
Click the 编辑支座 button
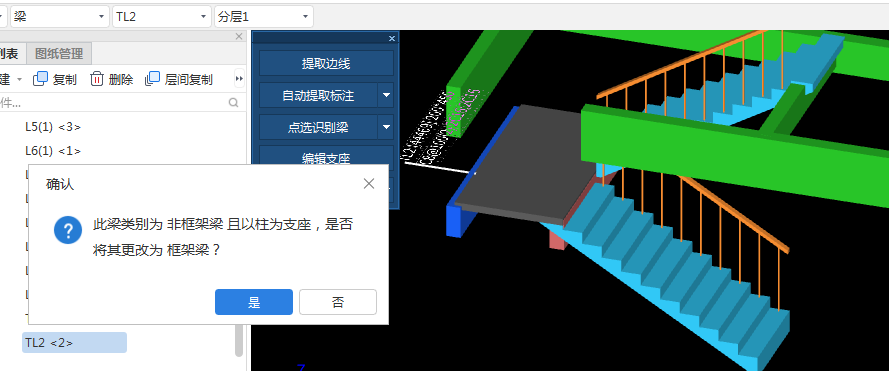coord(326,157)
